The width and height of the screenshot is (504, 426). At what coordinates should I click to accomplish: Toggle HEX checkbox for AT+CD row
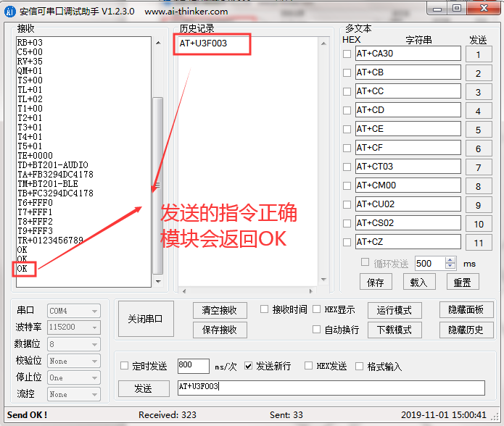tap(347, 110)
